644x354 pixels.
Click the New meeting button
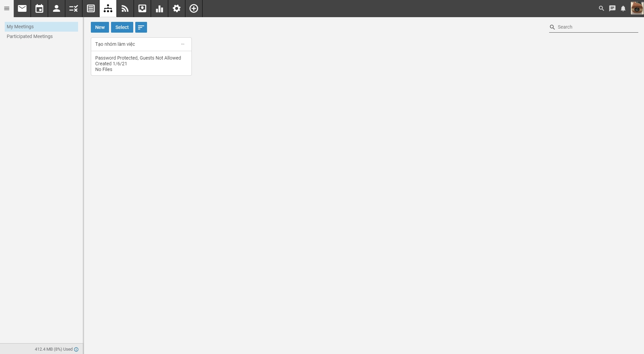coord(100,27)
